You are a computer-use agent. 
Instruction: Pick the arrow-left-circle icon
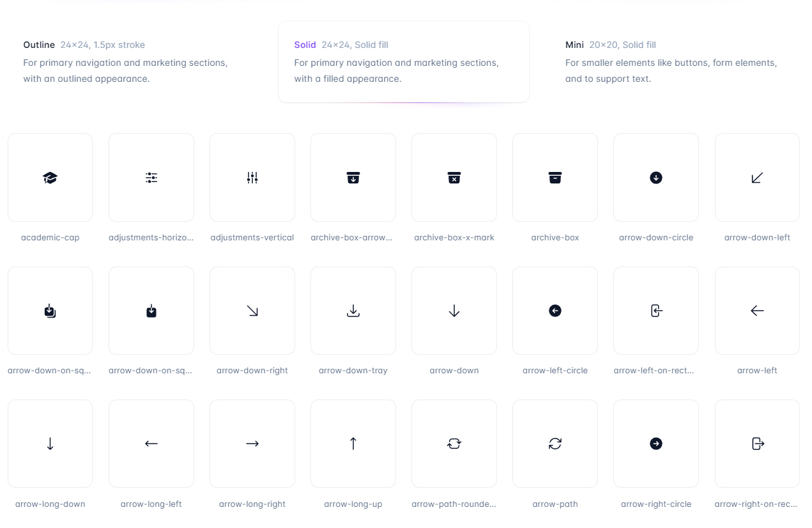(555, 311)
